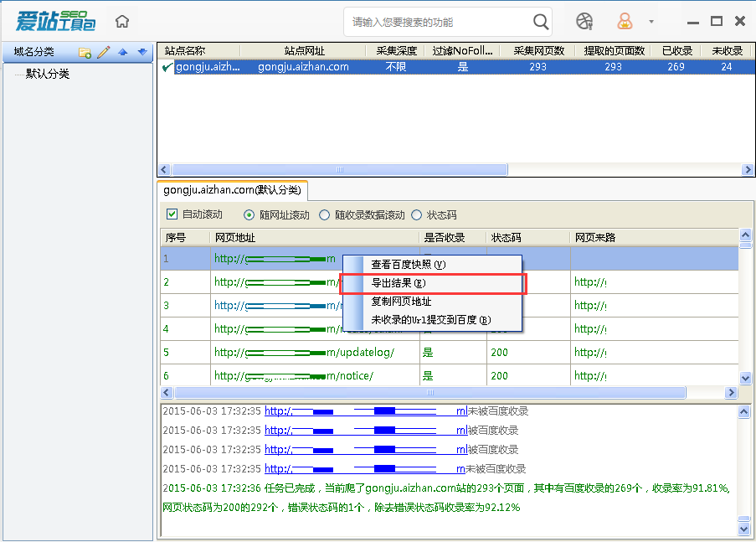Edit domain category with pencil icon
The image size is (756, 542).
104,53
